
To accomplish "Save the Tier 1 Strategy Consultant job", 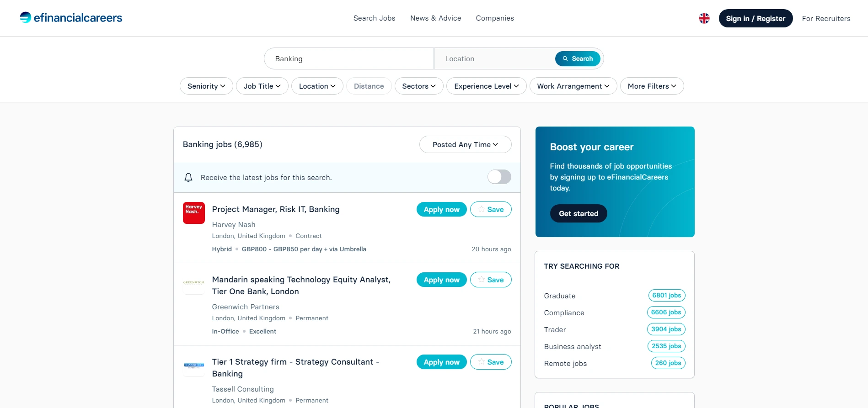I will 491,362.
